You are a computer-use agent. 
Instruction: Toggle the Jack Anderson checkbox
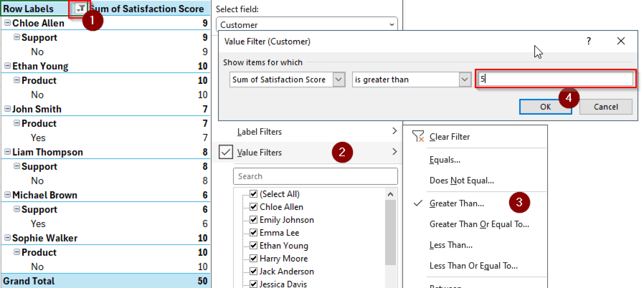(253, 271)
